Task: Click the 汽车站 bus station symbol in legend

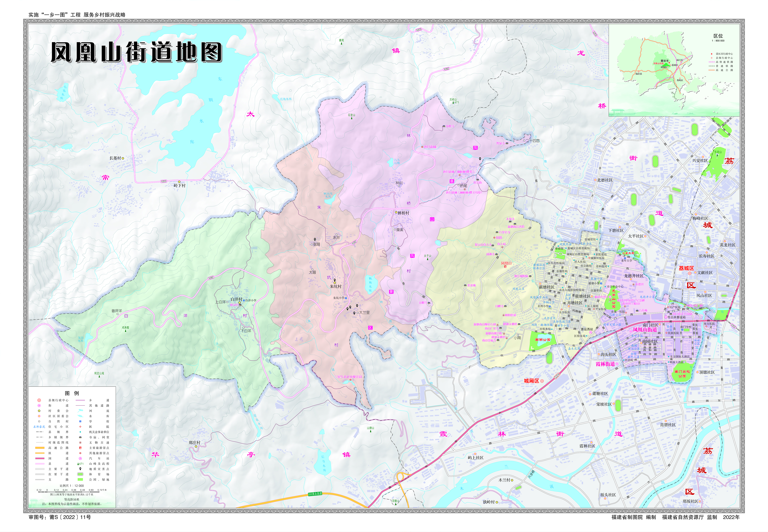Action: pos(80,458)
